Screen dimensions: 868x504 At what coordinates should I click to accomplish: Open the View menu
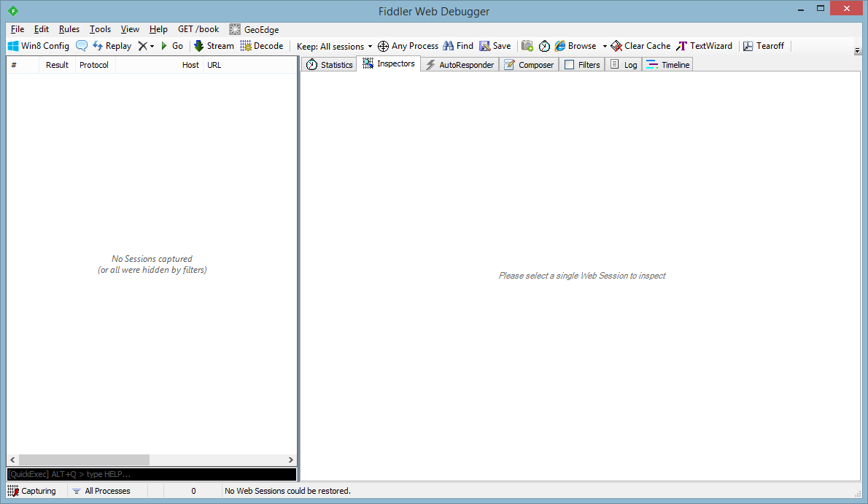click(130, 29)
